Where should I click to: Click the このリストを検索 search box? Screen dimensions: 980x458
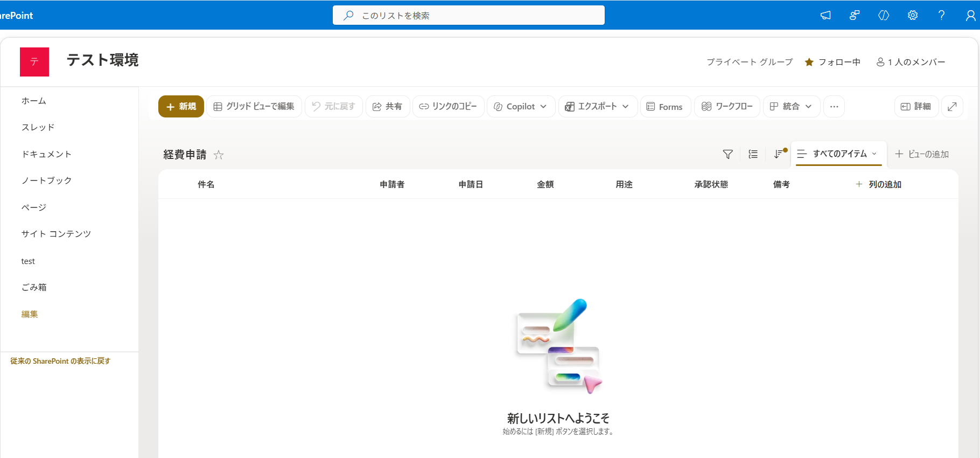tap(468, 15)
